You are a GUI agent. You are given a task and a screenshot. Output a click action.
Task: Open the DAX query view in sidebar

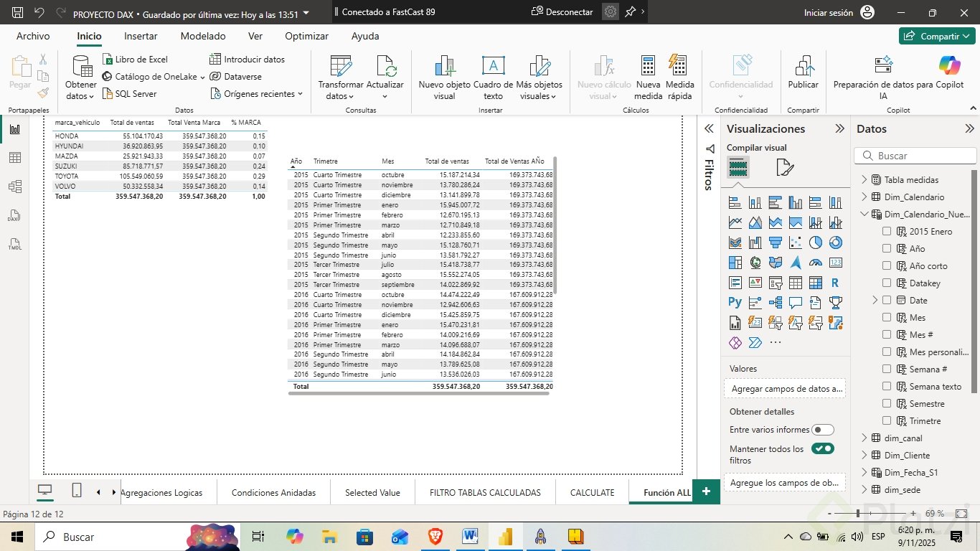15,215
